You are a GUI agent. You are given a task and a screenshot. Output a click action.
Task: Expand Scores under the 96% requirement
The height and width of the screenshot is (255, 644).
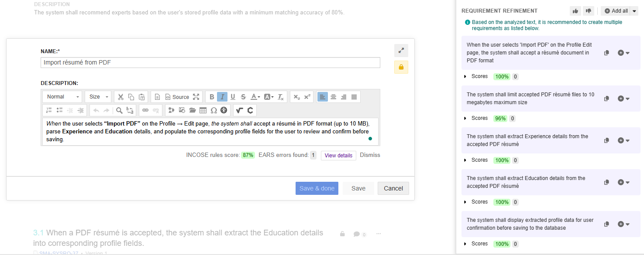click(x=465, y=118)
